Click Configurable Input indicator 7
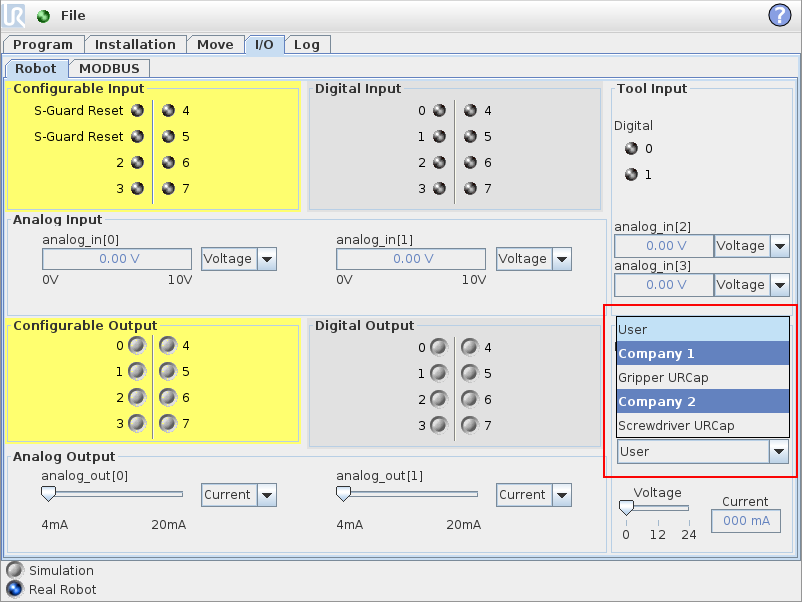This screenshot has width=802, height=602. pos(168,188)
